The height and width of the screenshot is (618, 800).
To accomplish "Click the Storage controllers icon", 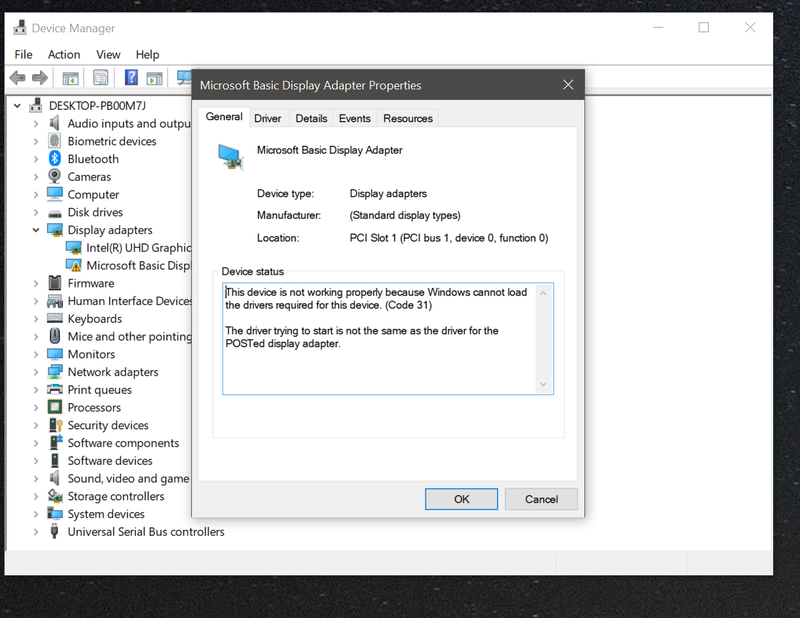I will point(55,496).
